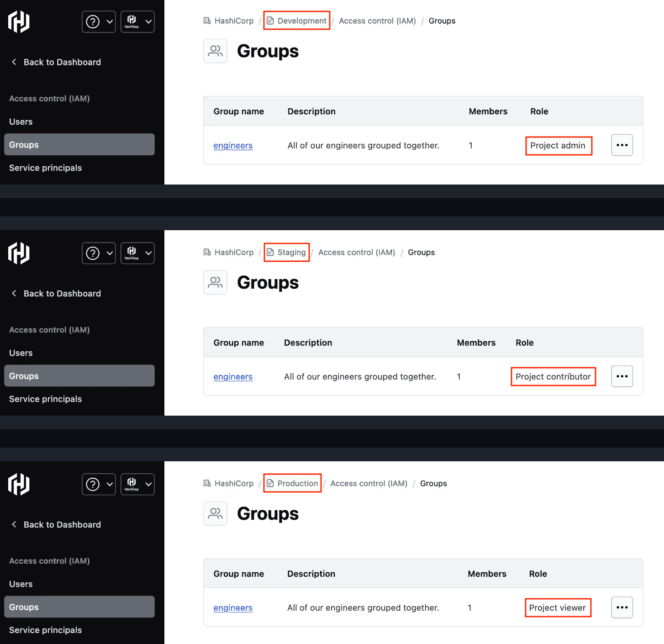Expand the organization switcher in the Development panel
The height and width of the screenshot is (644, 664).
(x=137, y=21)
